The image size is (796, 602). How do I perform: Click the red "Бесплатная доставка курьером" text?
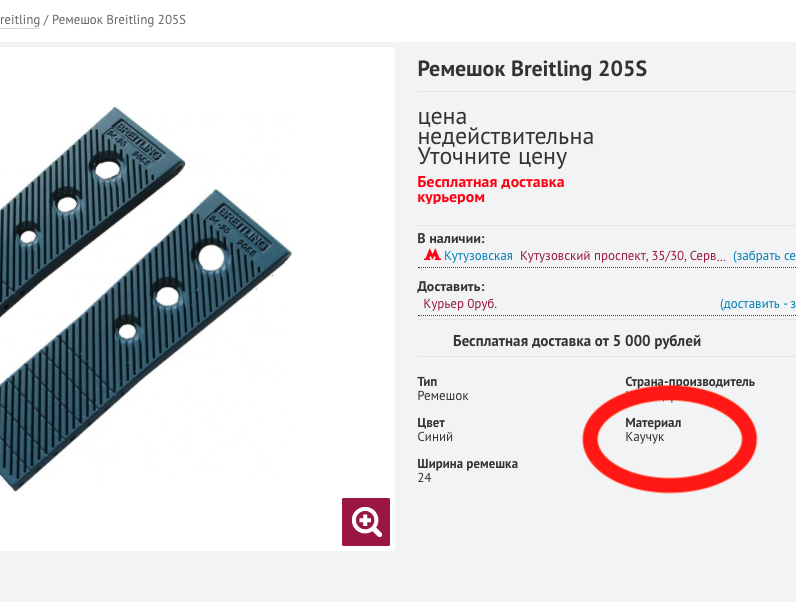click(x=490, y=190)
